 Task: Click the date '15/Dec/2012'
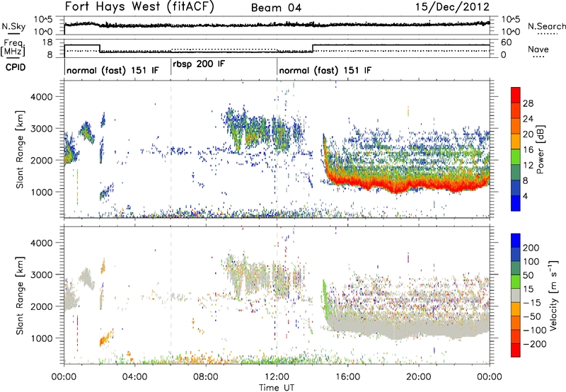pyautogui.click(x=452, y=7)
